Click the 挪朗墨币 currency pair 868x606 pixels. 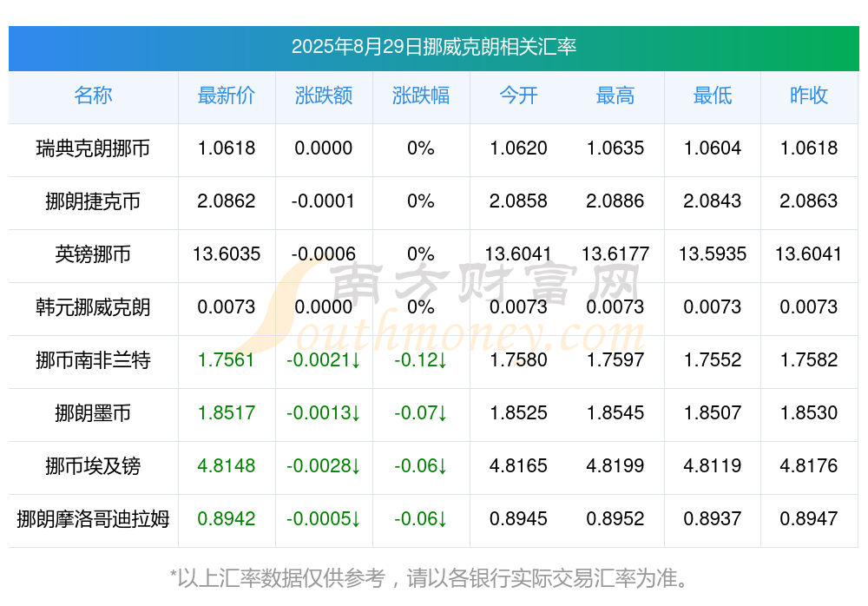pos(93,413)
